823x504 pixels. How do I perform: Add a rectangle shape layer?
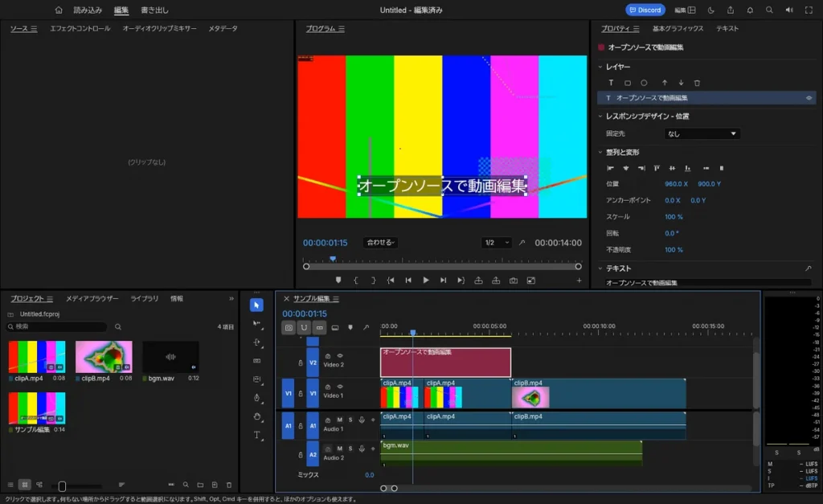[x=627, y=83]
